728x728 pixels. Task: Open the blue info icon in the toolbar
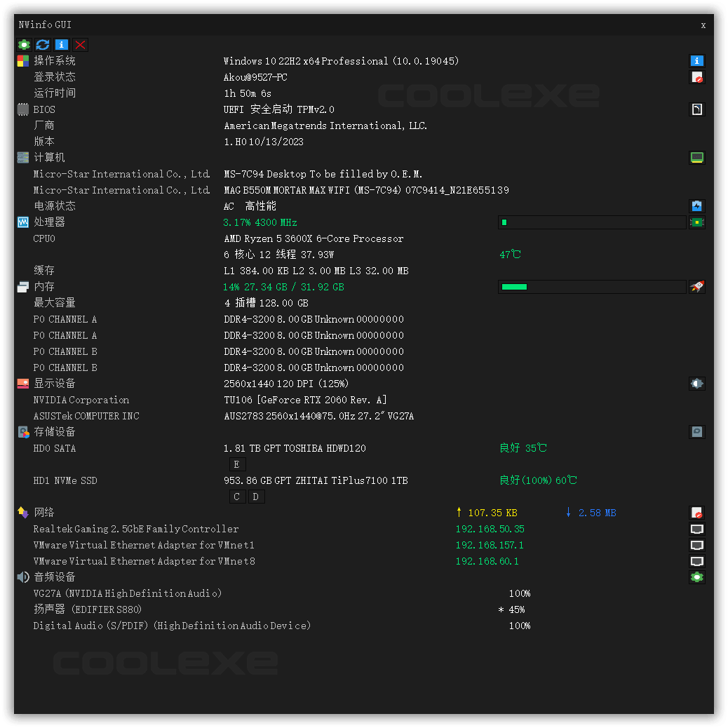tap(61, 44)
